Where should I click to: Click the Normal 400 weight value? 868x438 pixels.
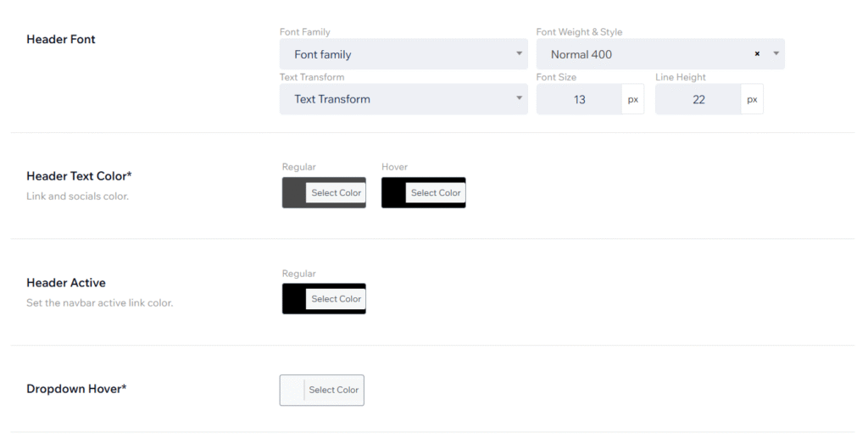581,54
